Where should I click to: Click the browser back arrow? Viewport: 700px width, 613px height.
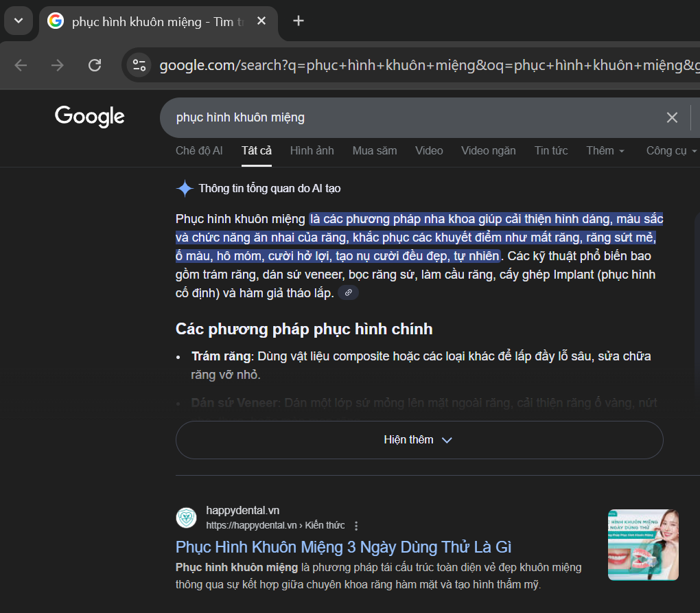[x=21, y=65]
